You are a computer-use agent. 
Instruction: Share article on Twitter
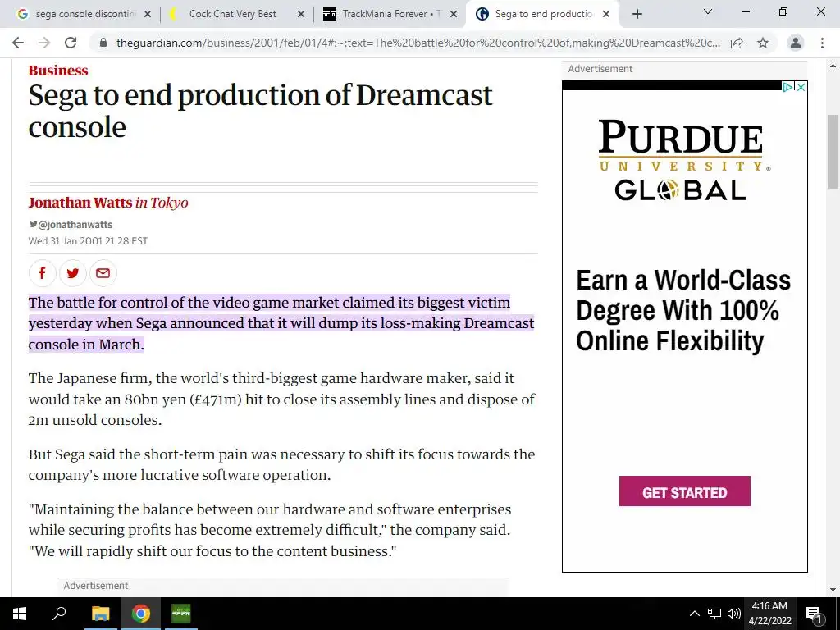pyautogui.click(x=73, y=273)
